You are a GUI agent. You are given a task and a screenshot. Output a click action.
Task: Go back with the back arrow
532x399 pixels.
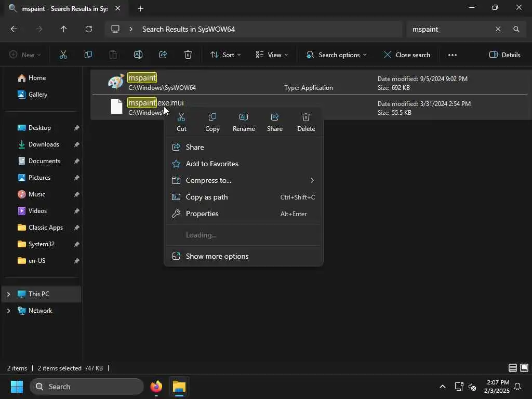(x=14, y=29)
